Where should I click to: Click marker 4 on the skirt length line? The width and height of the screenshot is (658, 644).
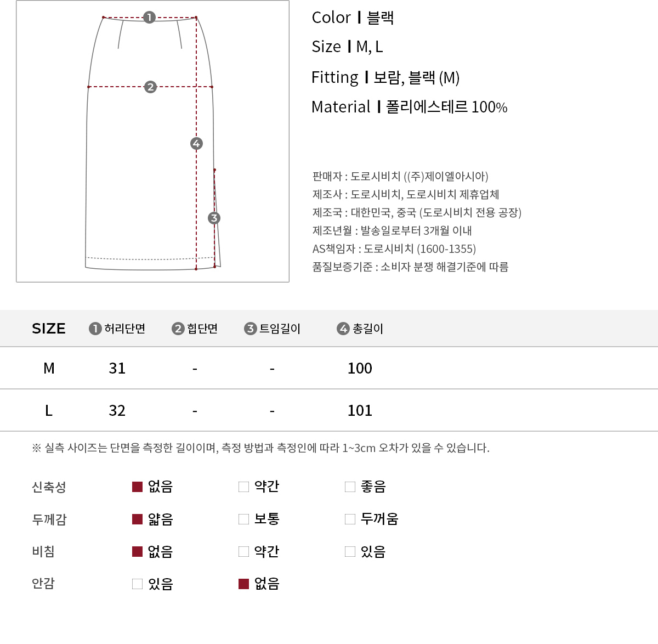196,144
